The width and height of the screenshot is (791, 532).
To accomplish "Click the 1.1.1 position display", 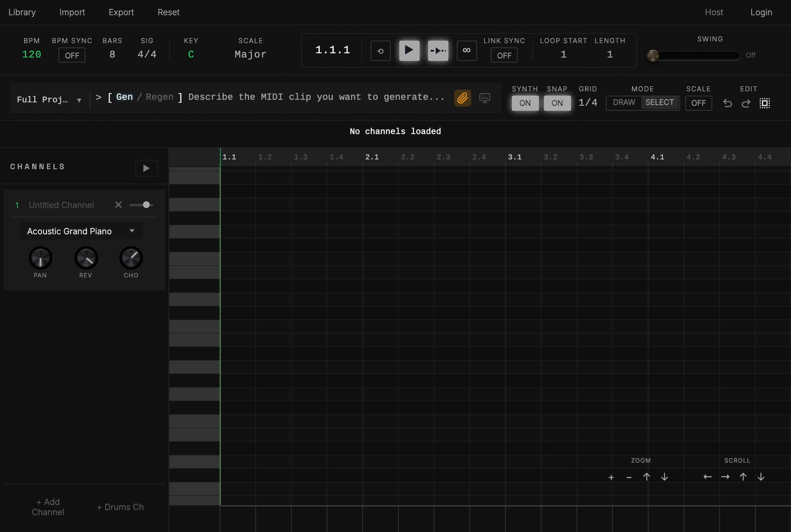I will 332,50.
